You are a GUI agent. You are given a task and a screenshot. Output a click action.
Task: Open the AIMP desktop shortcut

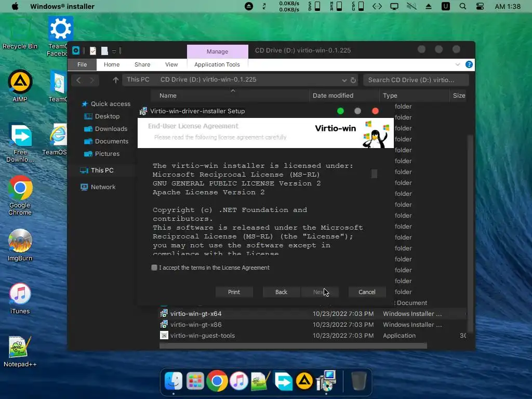click(x=20, y=86)
